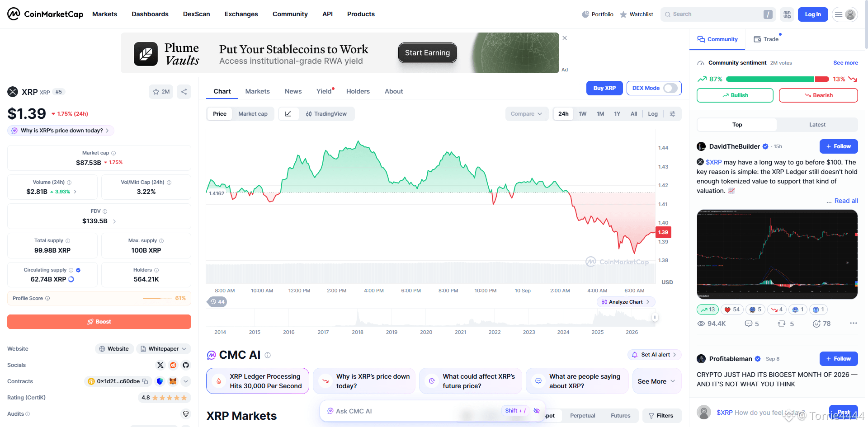Viewport: 868px width, 427px height.
Task: Select the Market cap chart option
Action: (253, 114)
